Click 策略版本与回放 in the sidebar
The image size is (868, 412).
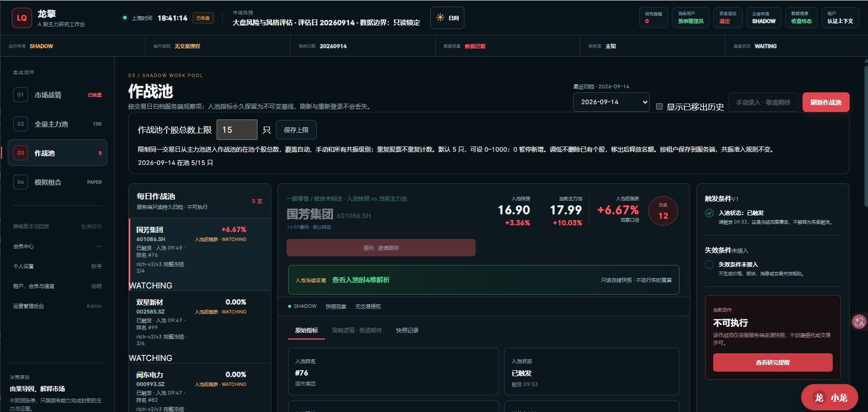57,227
